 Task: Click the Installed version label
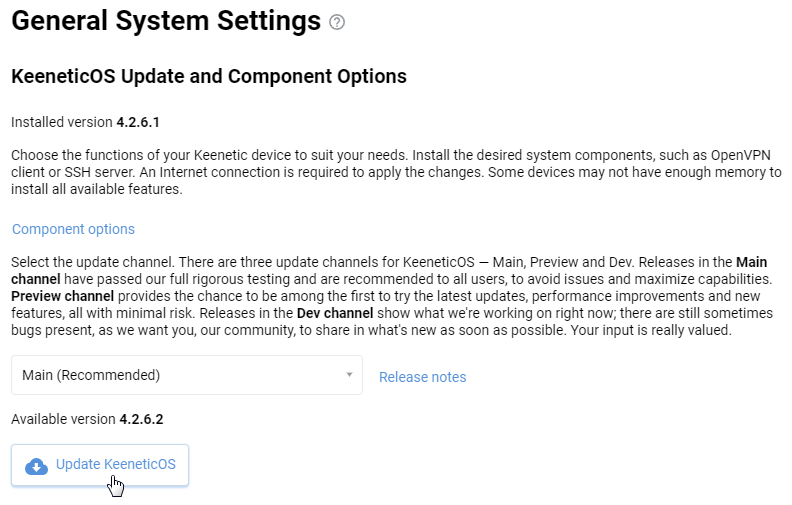[62, 122]
